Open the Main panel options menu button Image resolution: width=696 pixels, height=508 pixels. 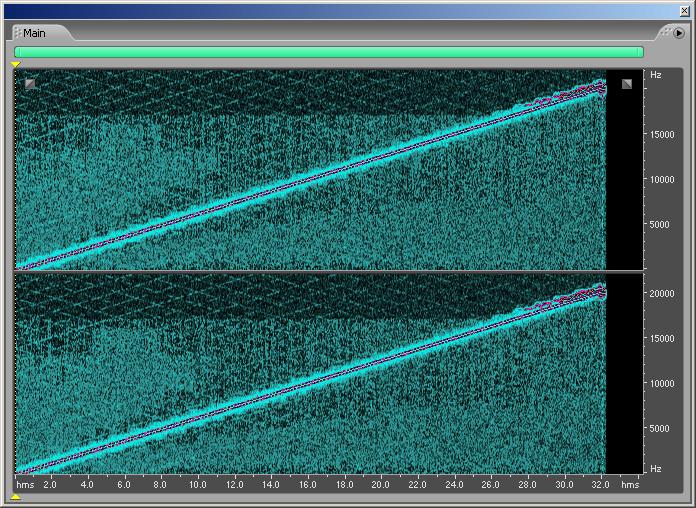[x=679, y=33]
